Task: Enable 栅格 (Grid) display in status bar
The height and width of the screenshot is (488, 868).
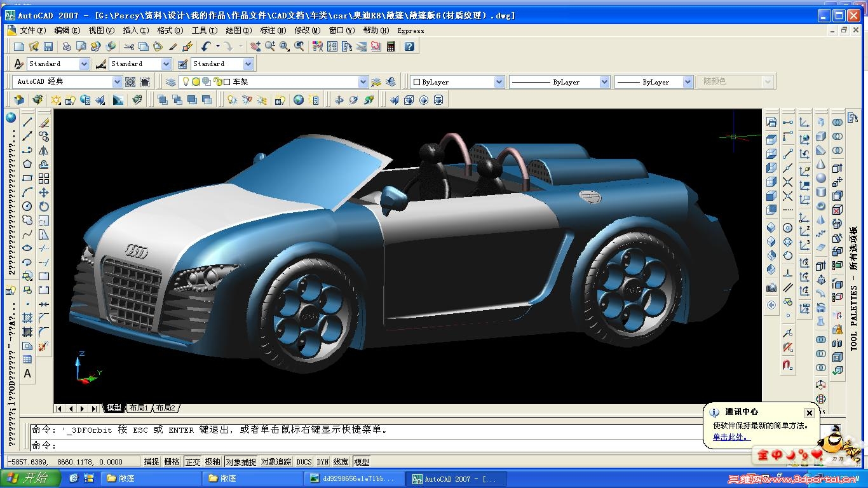Action: point(172,462)
